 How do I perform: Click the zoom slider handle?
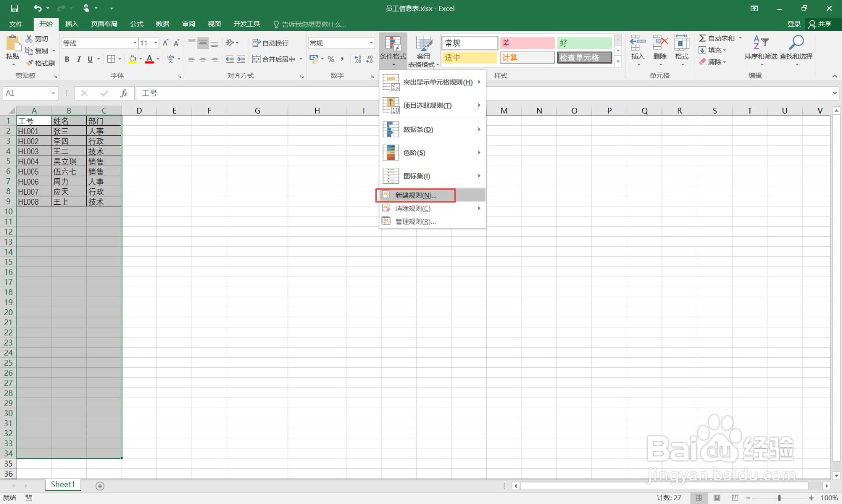779,498
